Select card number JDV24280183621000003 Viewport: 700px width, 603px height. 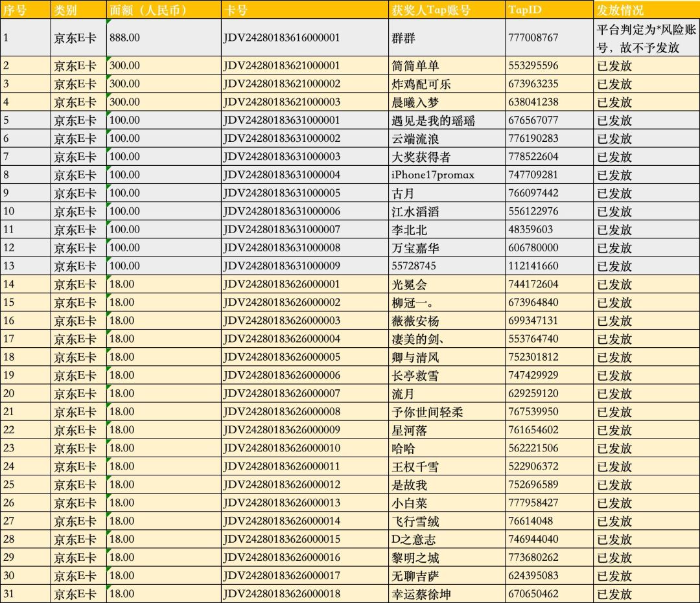point(282,102)
